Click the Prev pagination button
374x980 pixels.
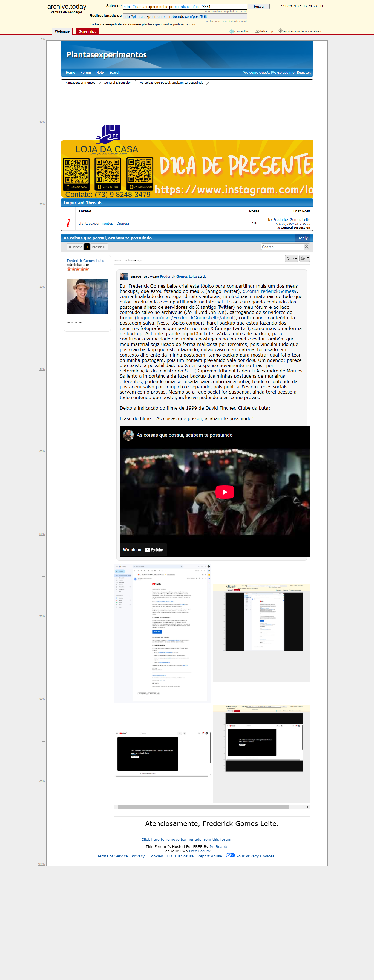click(75, 247)
